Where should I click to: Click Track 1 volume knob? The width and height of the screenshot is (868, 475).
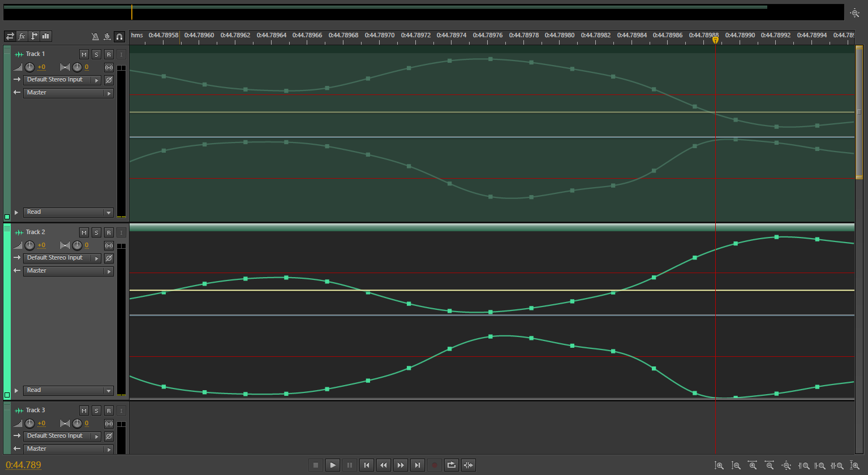click(30, 67)
